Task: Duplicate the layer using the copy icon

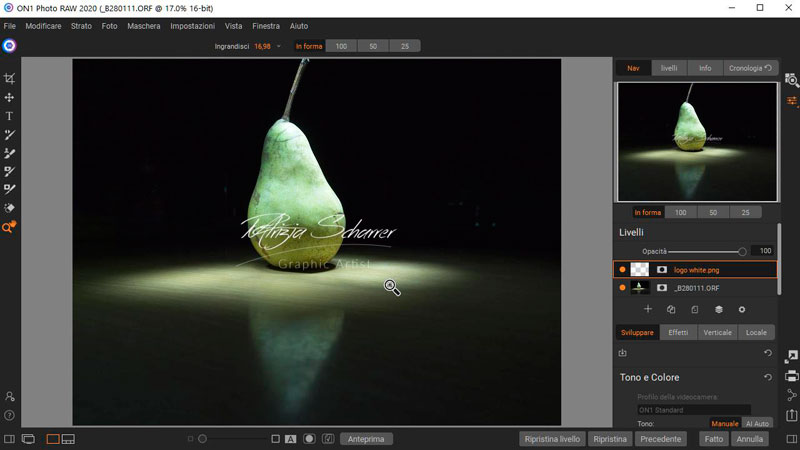Action: [671, 309]
